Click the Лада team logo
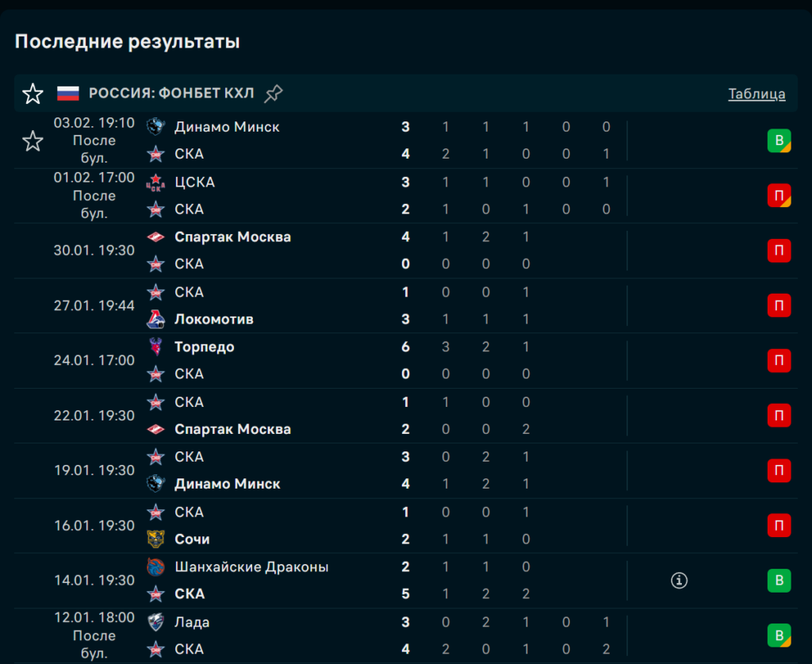The image size is (812, 664). tap(156, 623)
